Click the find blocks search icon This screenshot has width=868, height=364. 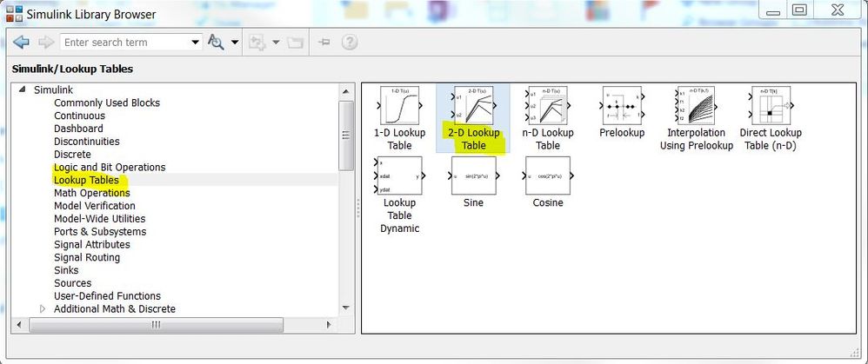pyautogui.click(x=216, y=42)
